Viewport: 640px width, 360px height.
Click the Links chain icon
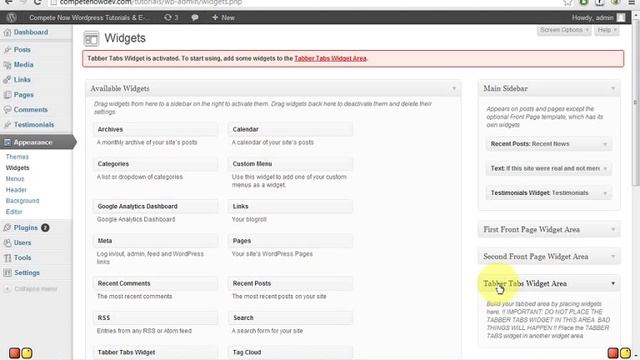[7, 80]
